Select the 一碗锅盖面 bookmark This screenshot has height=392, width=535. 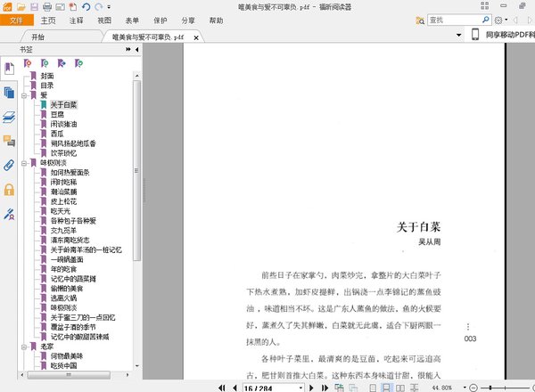(x=67, y=259)
